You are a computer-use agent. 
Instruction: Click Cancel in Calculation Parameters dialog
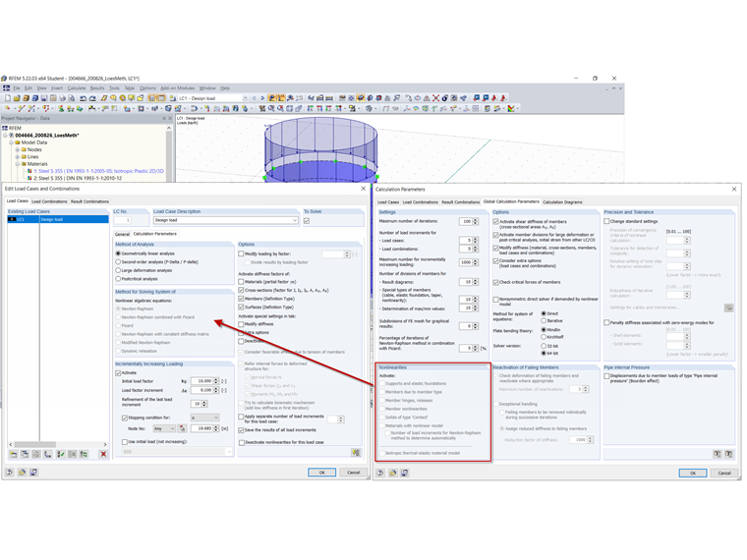click(724, 473)
